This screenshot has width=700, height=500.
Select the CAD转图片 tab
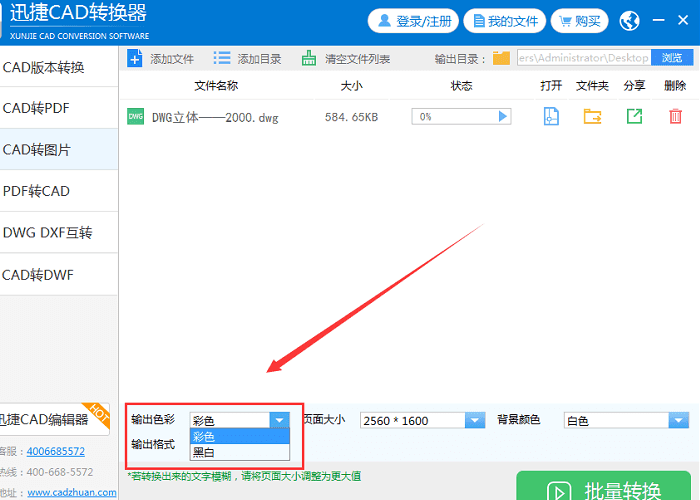59,150
